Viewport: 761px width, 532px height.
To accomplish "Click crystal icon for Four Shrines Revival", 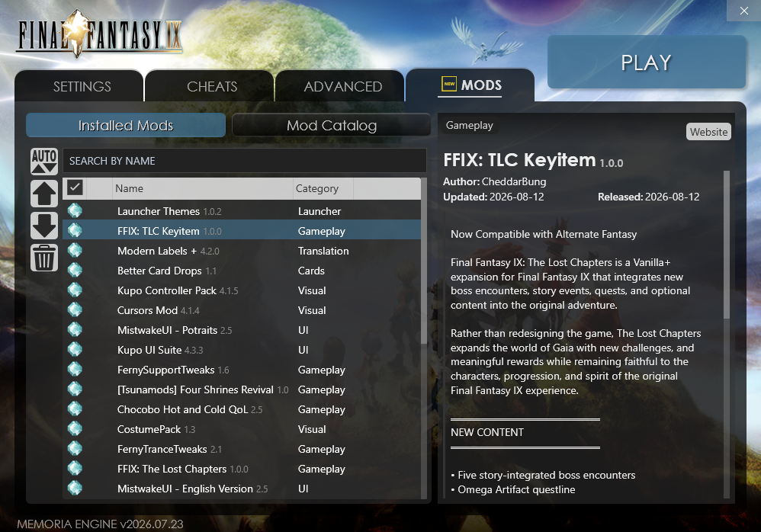I will pos(75,390).
